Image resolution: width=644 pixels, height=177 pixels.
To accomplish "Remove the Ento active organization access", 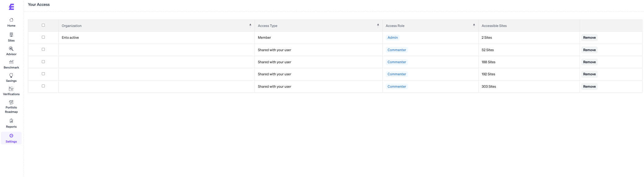I will [x=589, y=38].
